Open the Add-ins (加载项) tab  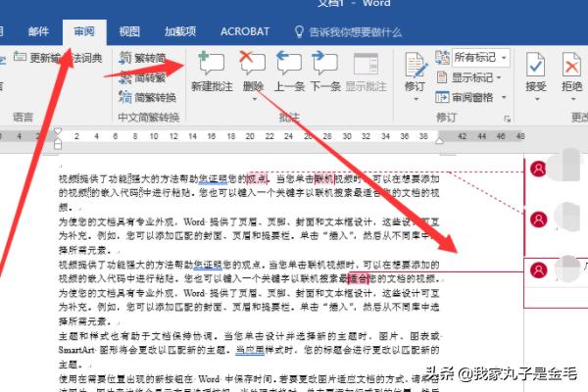180,31
